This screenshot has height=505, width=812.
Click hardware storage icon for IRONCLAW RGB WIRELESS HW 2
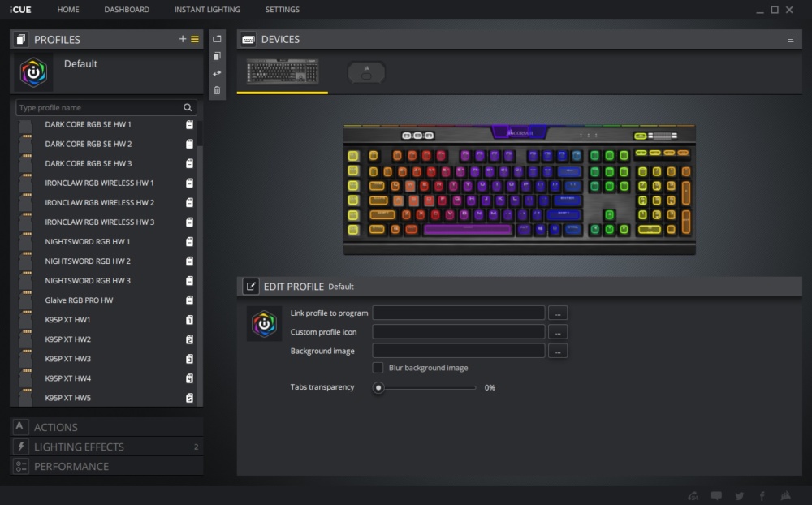click(x=189, y=202)
